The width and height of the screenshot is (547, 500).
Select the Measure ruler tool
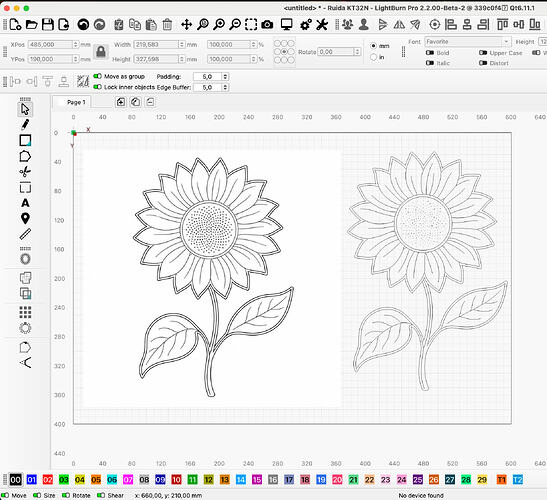coord(25,234)
